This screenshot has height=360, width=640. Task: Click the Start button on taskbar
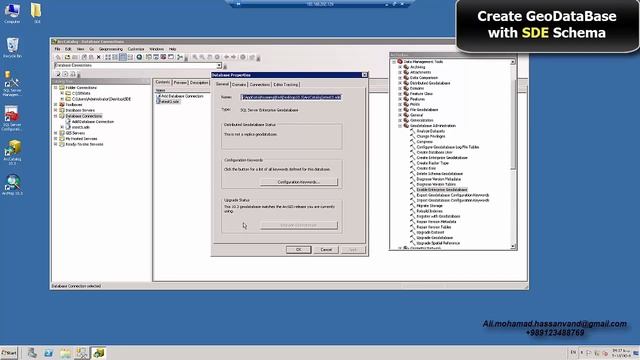click(x=9, y=353)
